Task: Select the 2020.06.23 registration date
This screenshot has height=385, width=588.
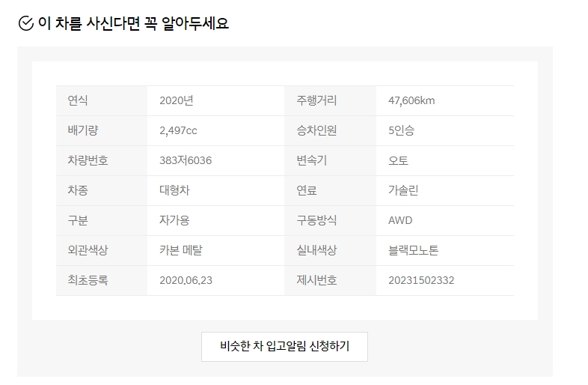Action: pos(186,281)
